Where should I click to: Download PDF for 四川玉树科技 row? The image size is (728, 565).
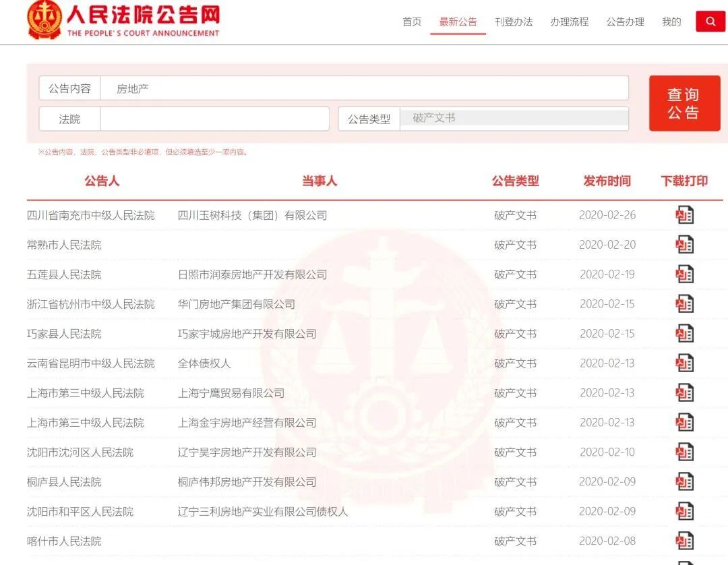(684, 215)
